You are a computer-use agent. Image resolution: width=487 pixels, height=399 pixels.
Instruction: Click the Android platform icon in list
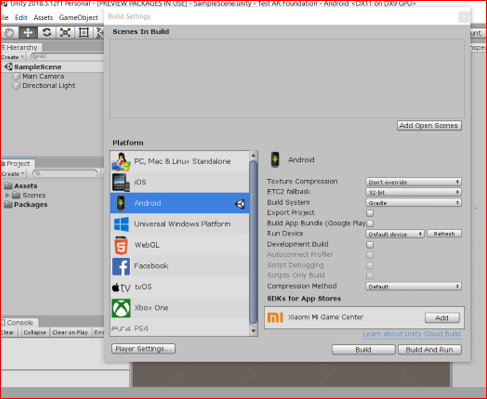pos(121,203)
